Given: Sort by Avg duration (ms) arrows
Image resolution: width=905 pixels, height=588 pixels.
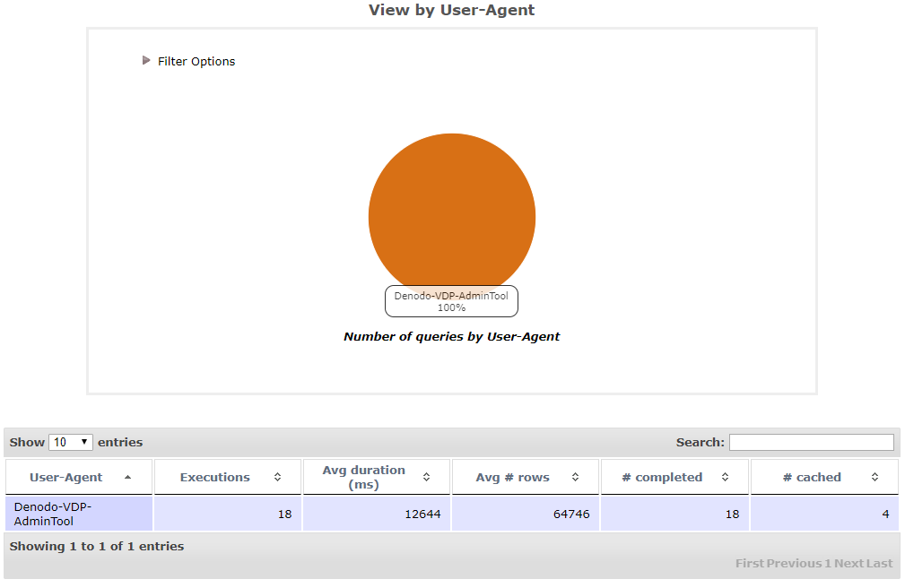Looking at the screenshot, I should pos(427,477).
